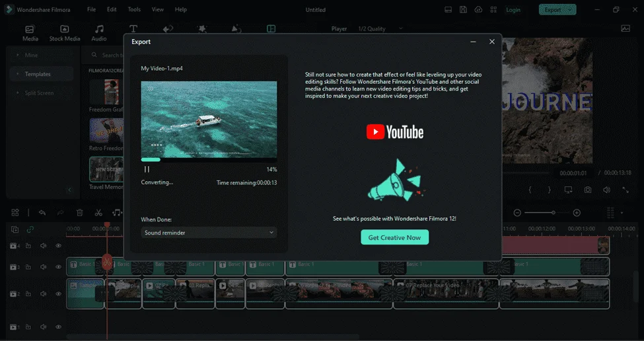Click the layout mode icon in title bar

(x=448, y=10)
